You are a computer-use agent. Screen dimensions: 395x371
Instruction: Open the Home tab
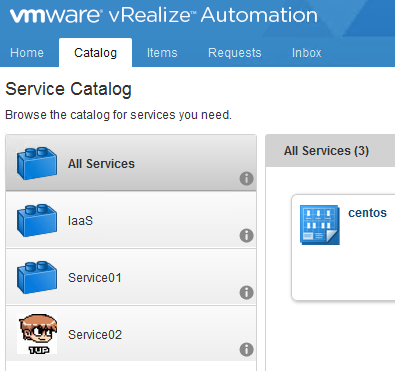tap(27, 53)
